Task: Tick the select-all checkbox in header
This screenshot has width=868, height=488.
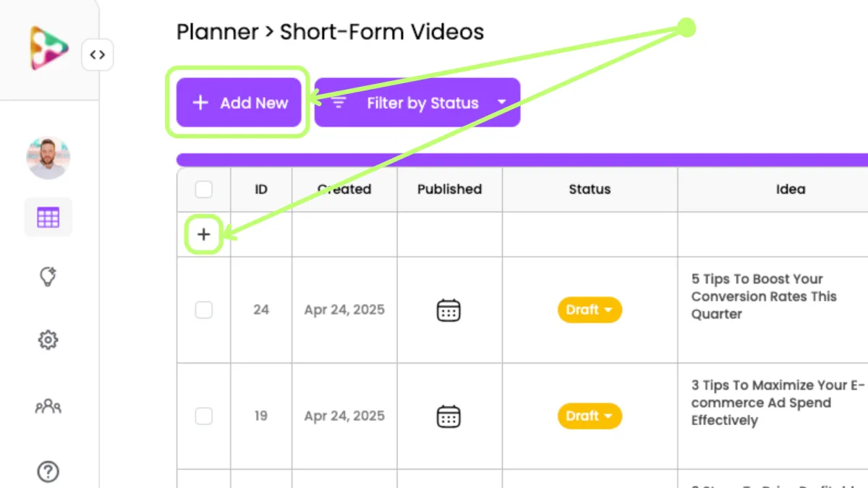Action: (x=204, y=189)
